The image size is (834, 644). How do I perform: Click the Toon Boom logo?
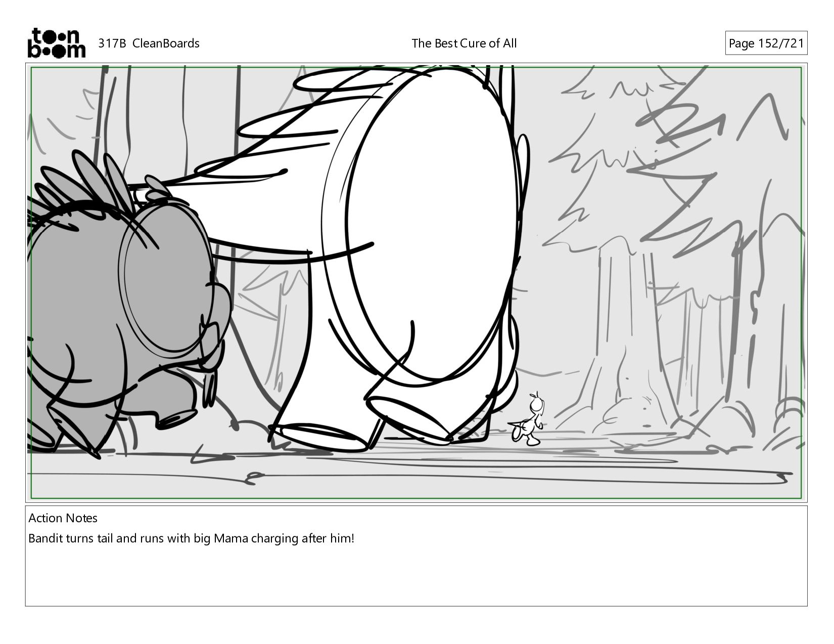click(56, 43)
